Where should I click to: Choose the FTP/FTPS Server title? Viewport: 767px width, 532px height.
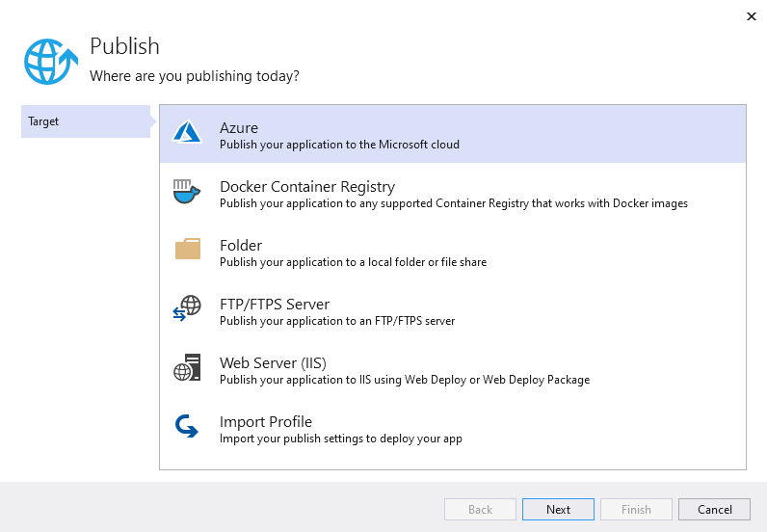275,304
